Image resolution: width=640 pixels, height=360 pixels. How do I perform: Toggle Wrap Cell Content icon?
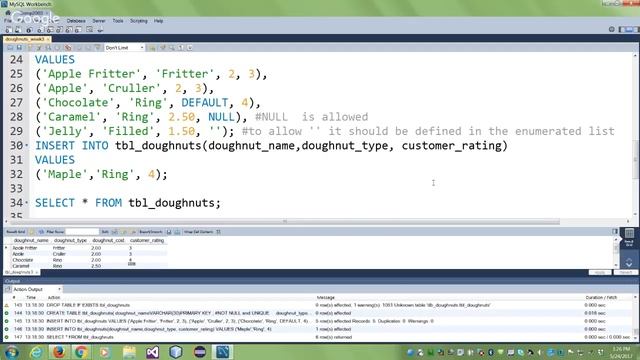218,232
